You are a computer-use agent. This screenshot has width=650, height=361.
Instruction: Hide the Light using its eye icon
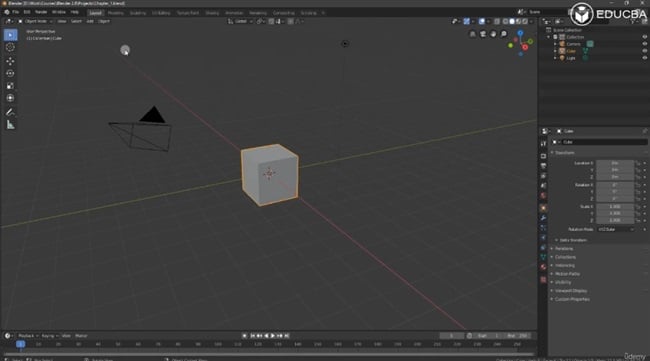pos(645,58)
